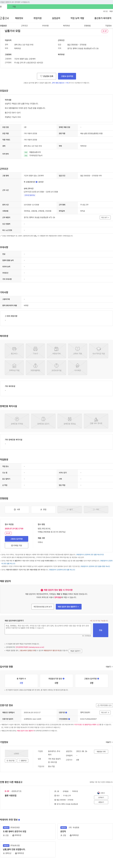Click the 보육시설 icon

pyautogui.click(x=57, y=368)
